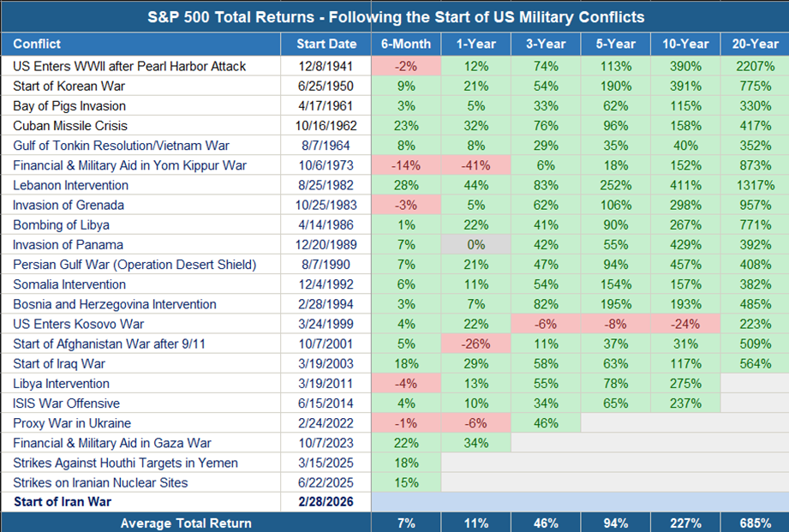
Task: Click the Average Total Return label
Action: coord(186,523)
